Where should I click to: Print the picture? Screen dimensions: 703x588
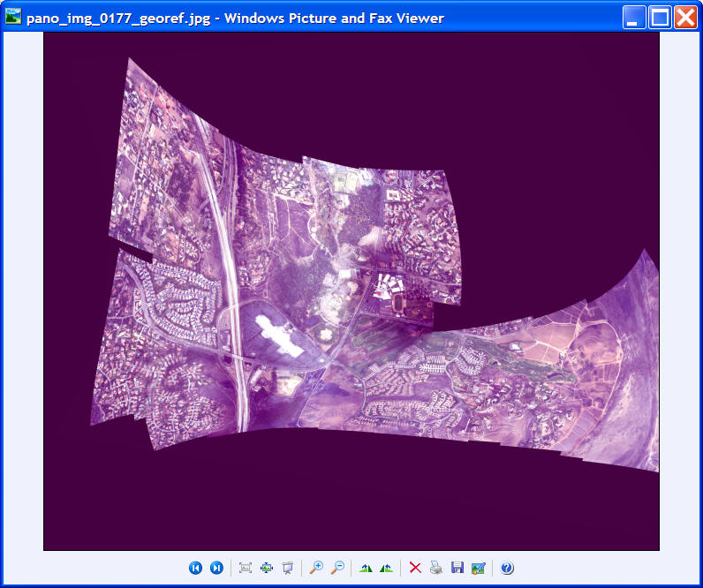click(x=436, y=568)
